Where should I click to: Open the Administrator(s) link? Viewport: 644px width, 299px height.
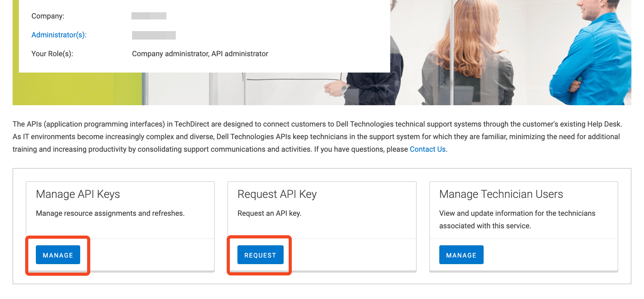59,35
